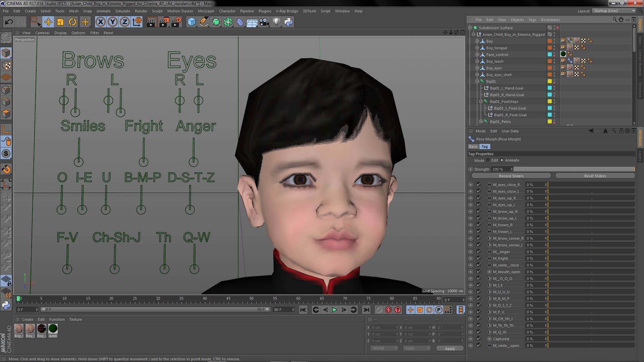Screen dimensions: 644x362
Task: Uncheck the M_fright morph checkbox
Action: click(x=479, y=258)
